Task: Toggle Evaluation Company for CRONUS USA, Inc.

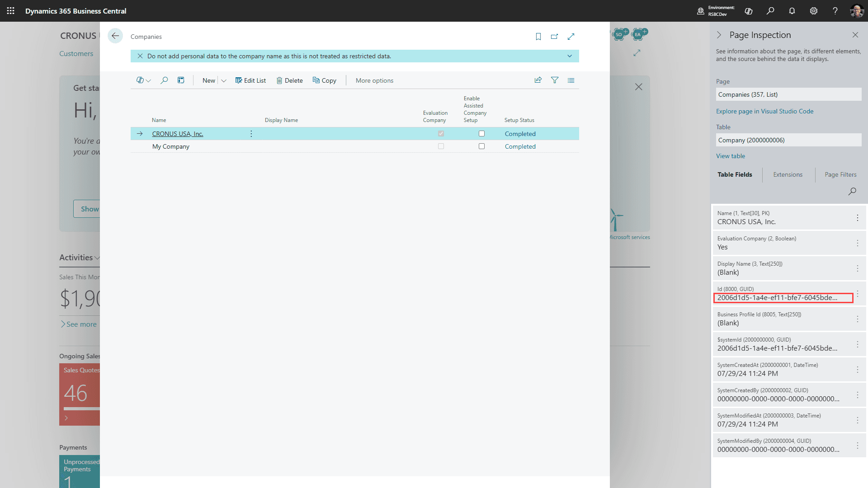Action: point(441,134)
